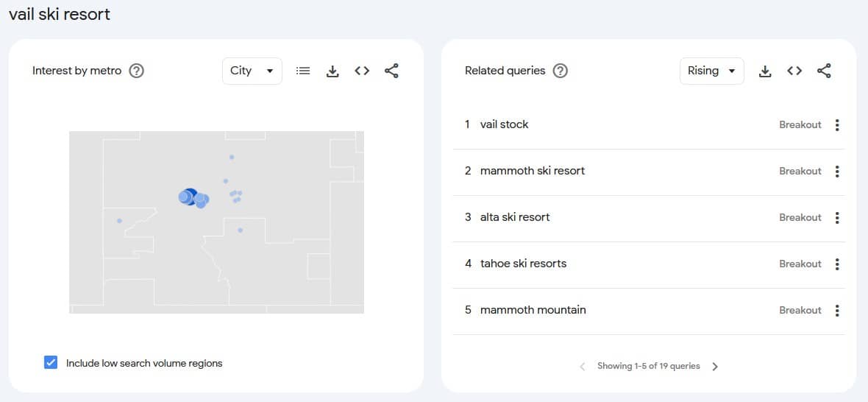Image resolution: width=868 pixels, height=402 pixels.
Task: Click Breakout value for mammoth mountain
Action: 800,311
